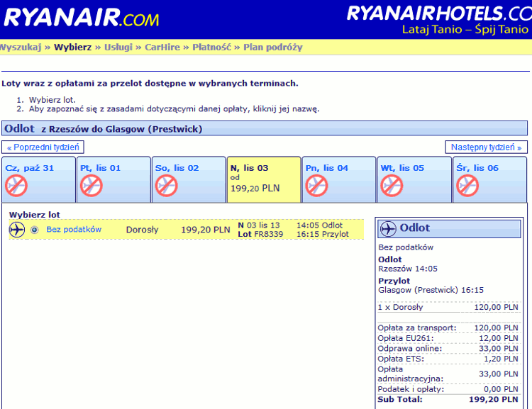Click the Płatność breadcrumb step
Image resolution: width=532 pixels, height=409 pixels.
coord(211,47)
